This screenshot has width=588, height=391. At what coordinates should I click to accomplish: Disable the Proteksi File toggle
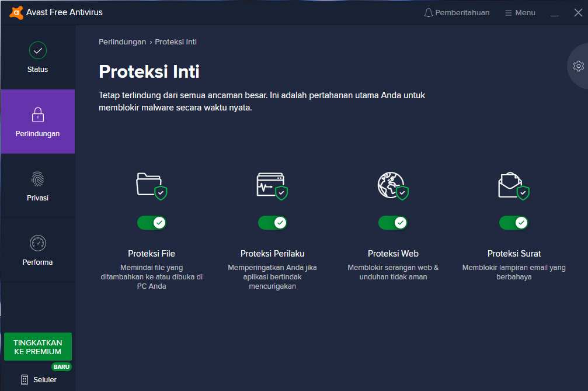click(x=151, y=223)
